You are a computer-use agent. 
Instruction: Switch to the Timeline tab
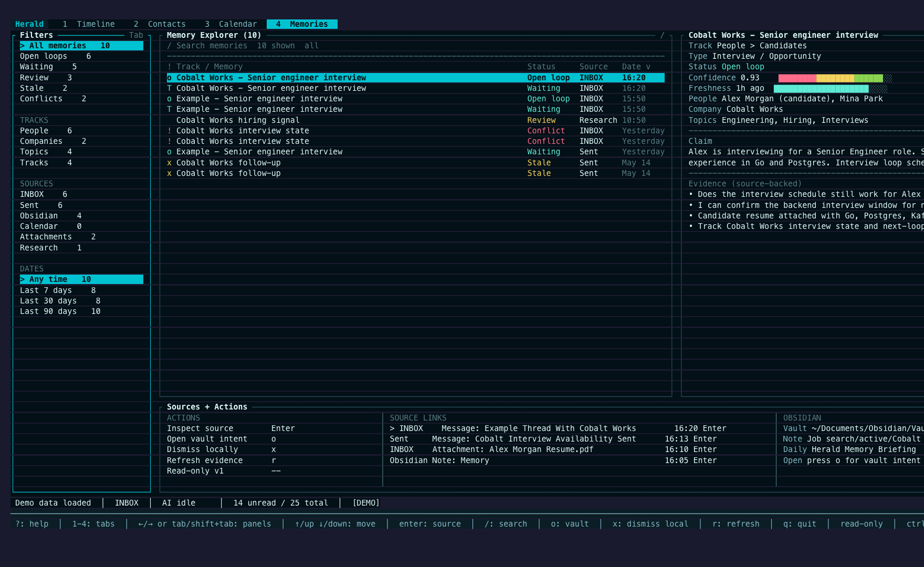[88, 24]
